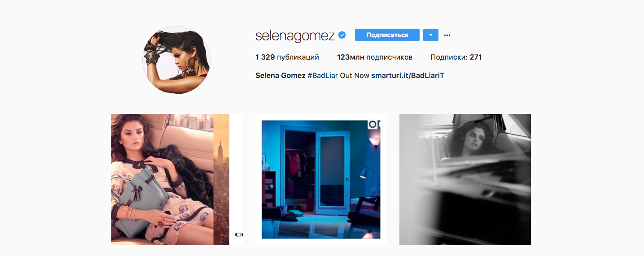This screenshot has height=256, width=644.
Task: Open the black-and-white car window post
Action: click(465, 179)
